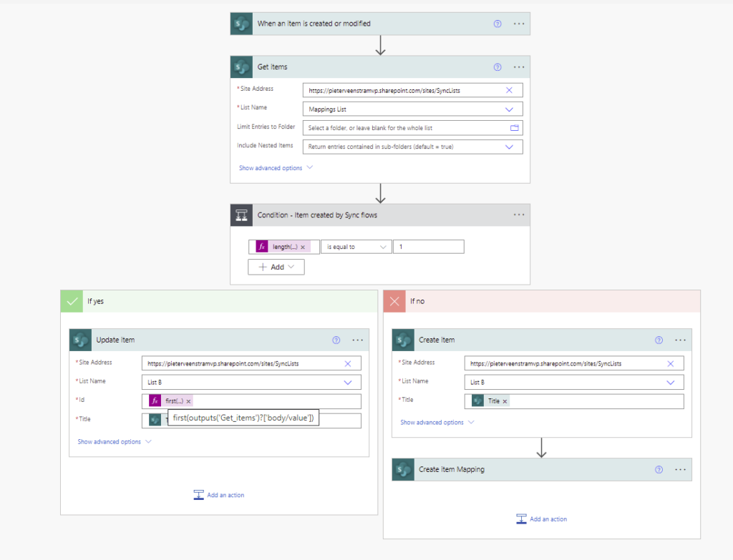Click Add an action under If yes
The height and width of the screenshot is (560, 733).
[219, 495]
